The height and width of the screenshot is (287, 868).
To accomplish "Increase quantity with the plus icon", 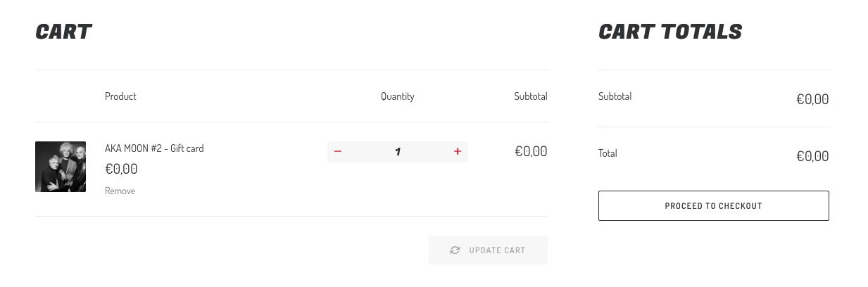I will coord(458,151).
